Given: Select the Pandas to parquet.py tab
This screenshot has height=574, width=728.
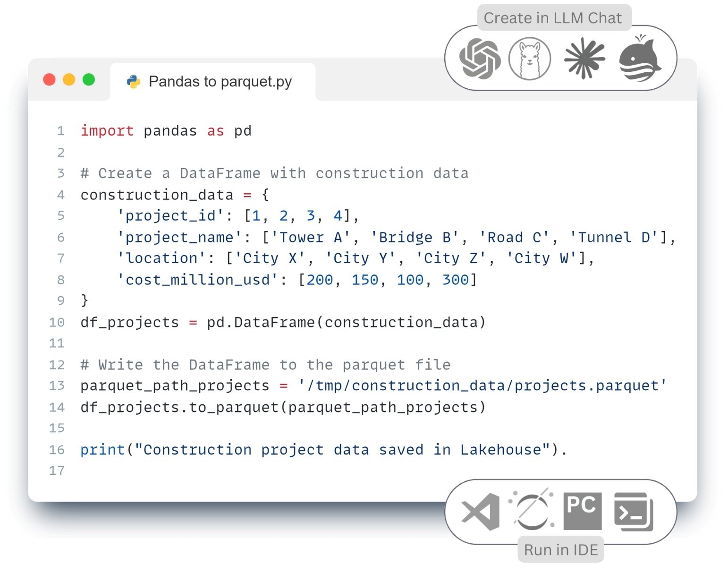Looking at the screenshot, I should [x=212, y=82].
